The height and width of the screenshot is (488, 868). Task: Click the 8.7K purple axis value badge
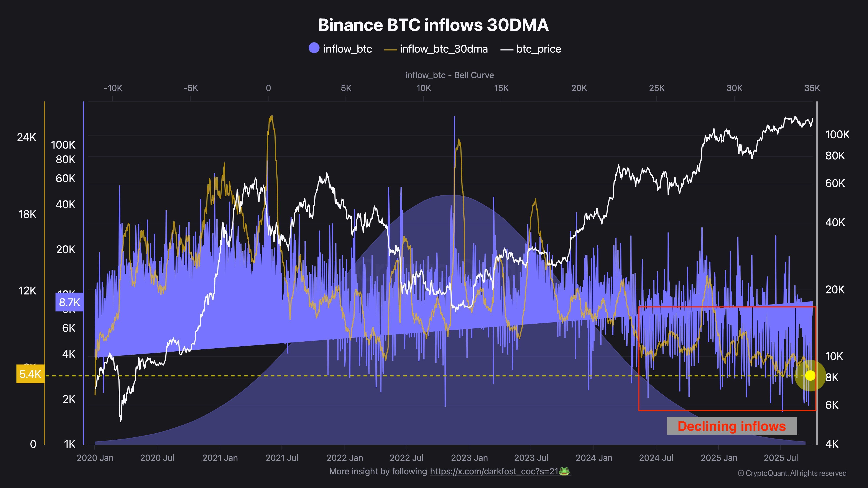coord(69,302)
